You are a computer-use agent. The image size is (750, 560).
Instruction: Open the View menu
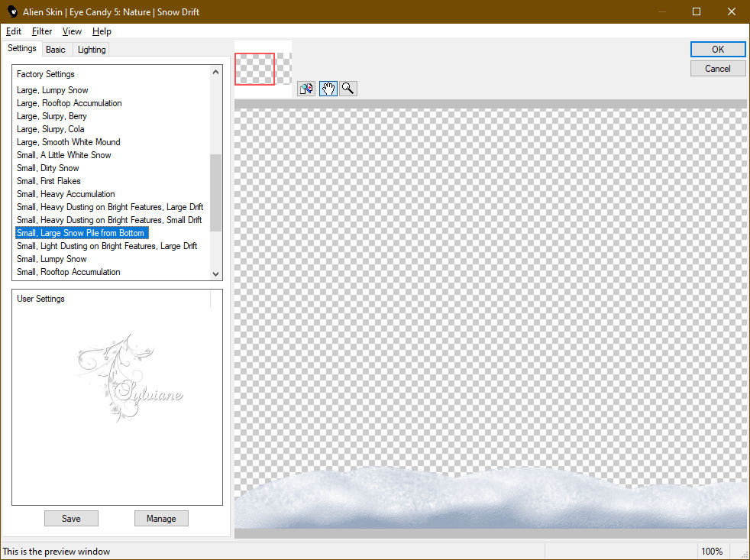tap(72, 31)
